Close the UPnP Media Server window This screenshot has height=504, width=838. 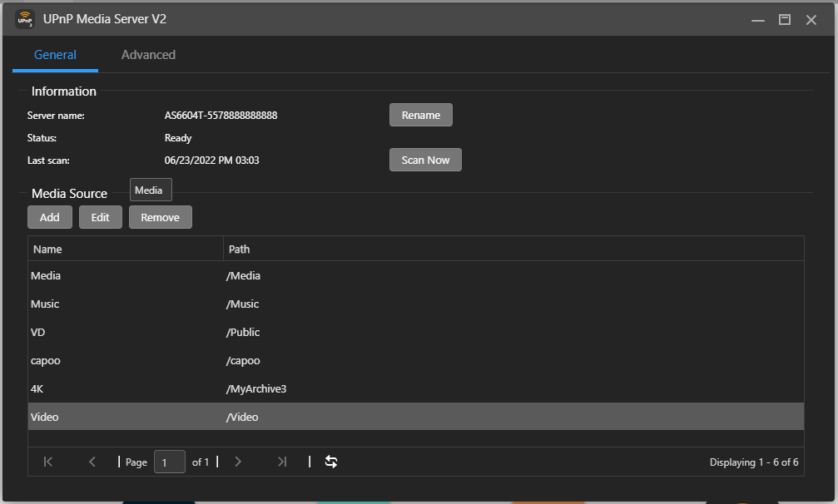(811, 19)
